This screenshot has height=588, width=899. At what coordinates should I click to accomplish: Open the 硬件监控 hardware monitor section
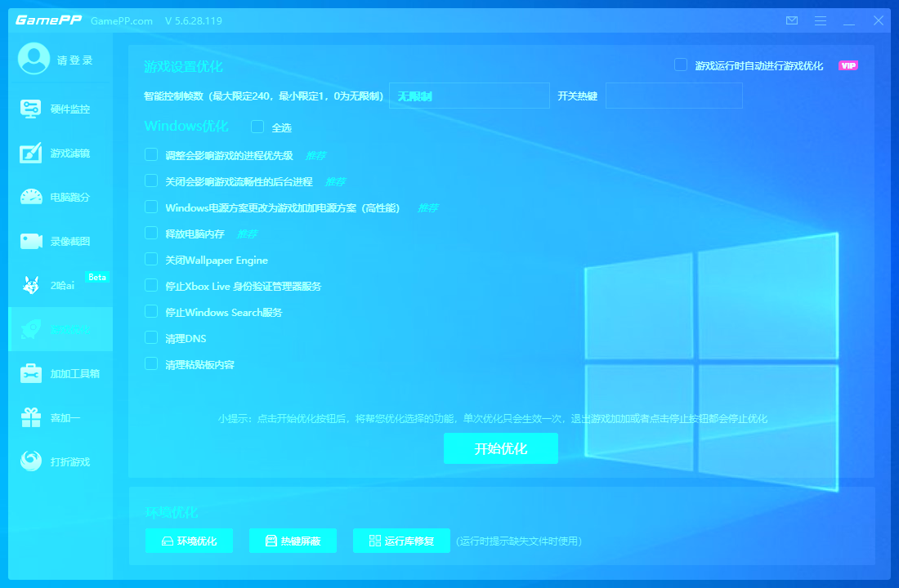point(60,109)
